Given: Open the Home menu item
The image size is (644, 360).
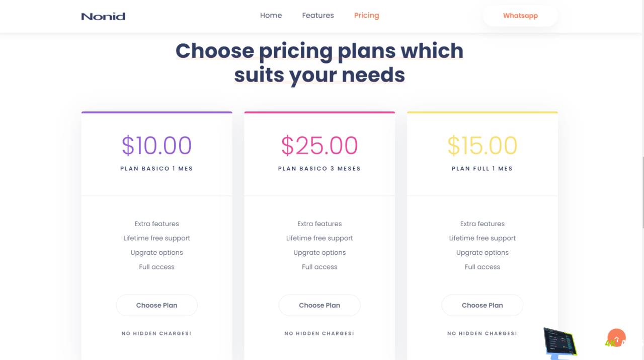Looking at the screenshot, I should coord(271,16).
